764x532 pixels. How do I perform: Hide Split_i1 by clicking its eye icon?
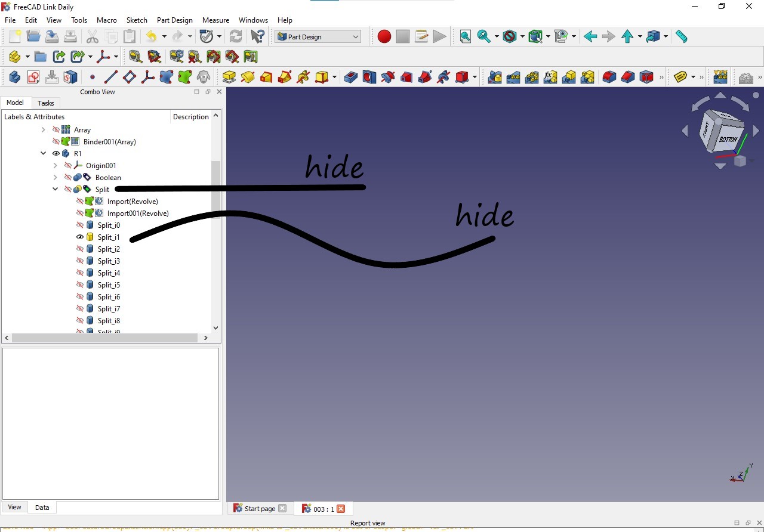79,237
